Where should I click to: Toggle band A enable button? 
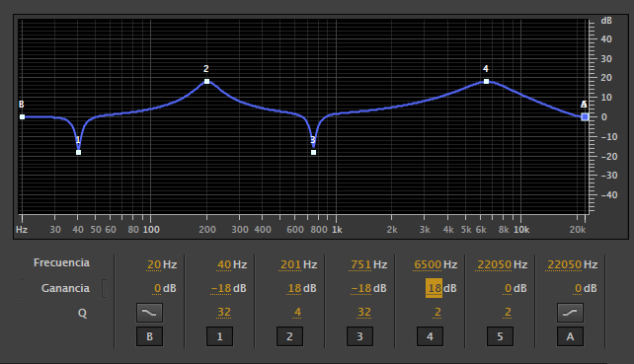570,336
